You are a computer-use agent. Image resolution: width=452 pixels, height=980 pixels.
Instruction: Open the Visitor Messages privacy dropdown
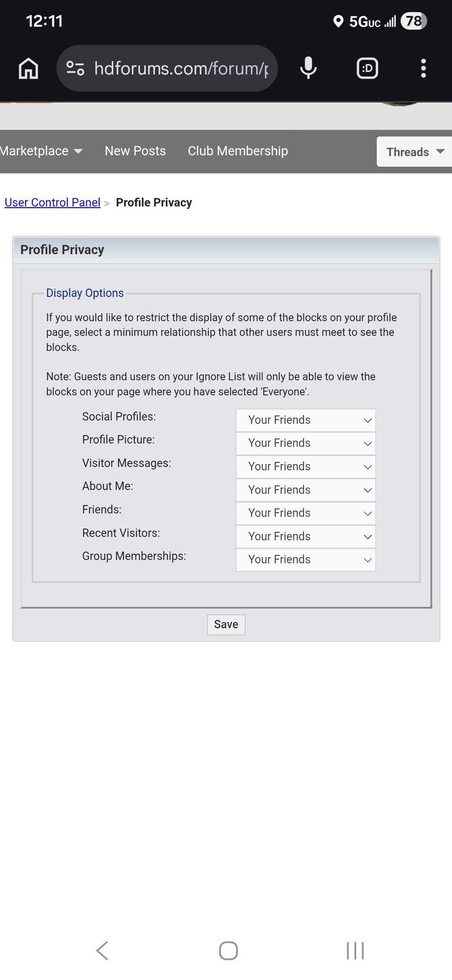coord(306,467)
